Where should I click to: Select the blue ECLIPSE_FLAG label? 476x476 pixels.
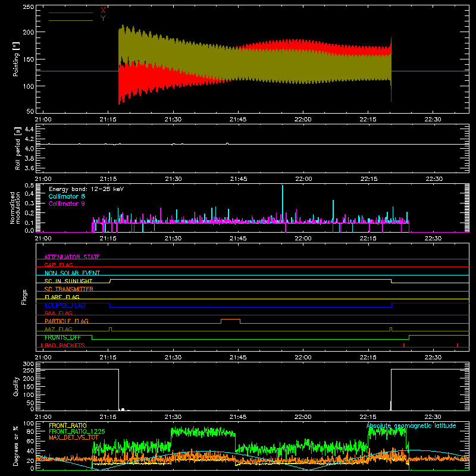click(x=65, y=305)
